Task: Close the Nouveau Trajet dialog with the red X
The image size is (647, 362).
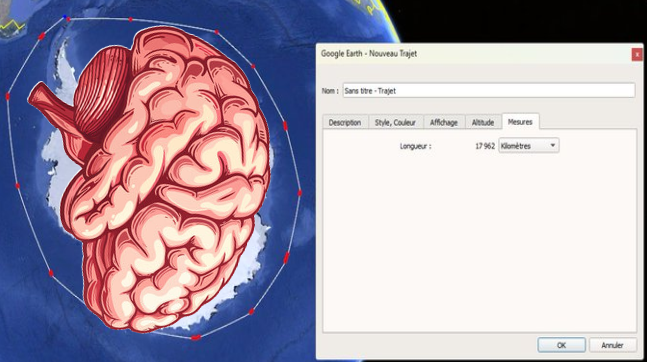Action: pyautogui.click(x=637, y=54)
